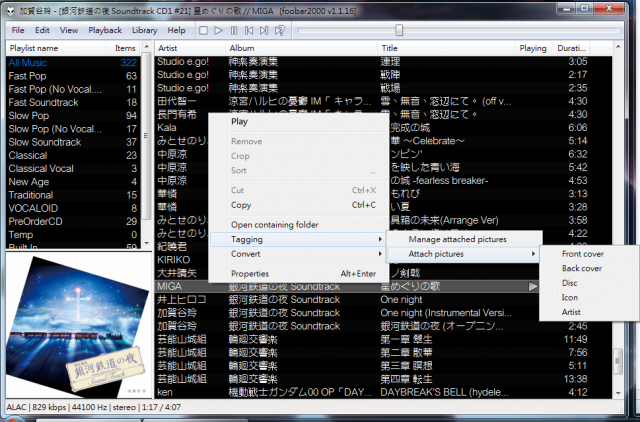Attach a Disc picture

click(589, 283)
